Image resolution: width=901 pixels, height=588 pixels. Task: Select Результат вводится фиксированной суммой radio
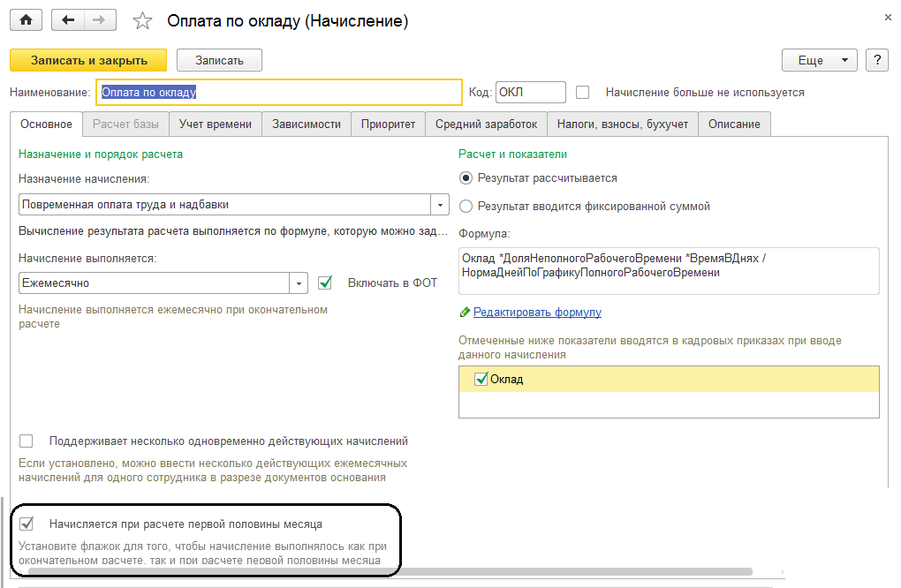click(x=466, y=206)
